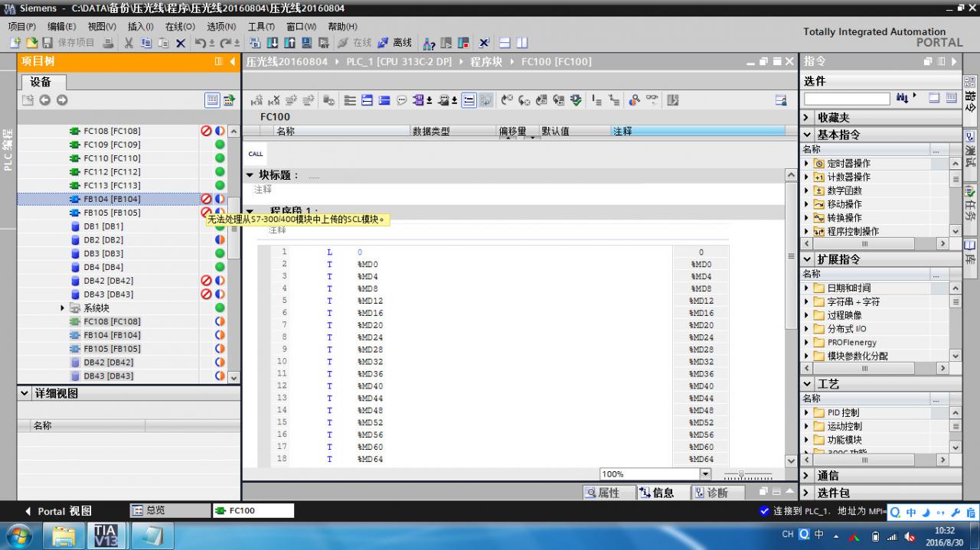This screenshot has width=980, height=550.
Task: Select DB42 [DB42] under program blocks
Action: (x=108, y=281)
